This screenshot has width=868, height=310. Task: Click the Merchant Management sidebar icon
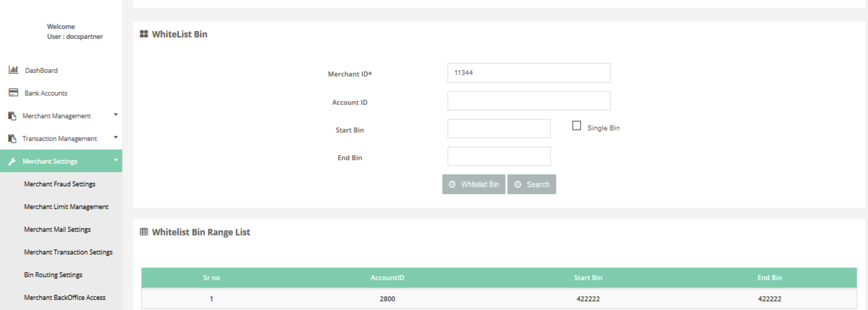point(12,116)
